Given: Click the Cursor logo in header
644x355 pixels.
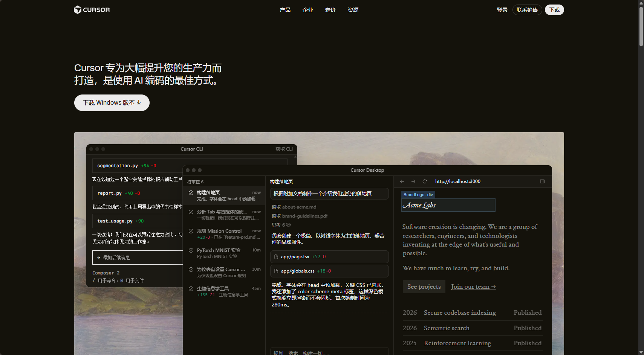Looking at the screenshot, I should tap(92, 10).
